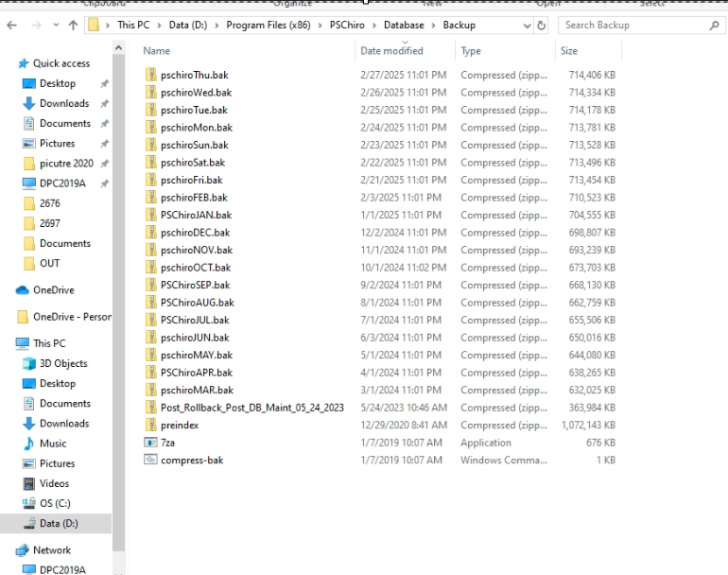
Task: Select the PSChiroSEP.bak file name
Action: (x=196, y=286)
